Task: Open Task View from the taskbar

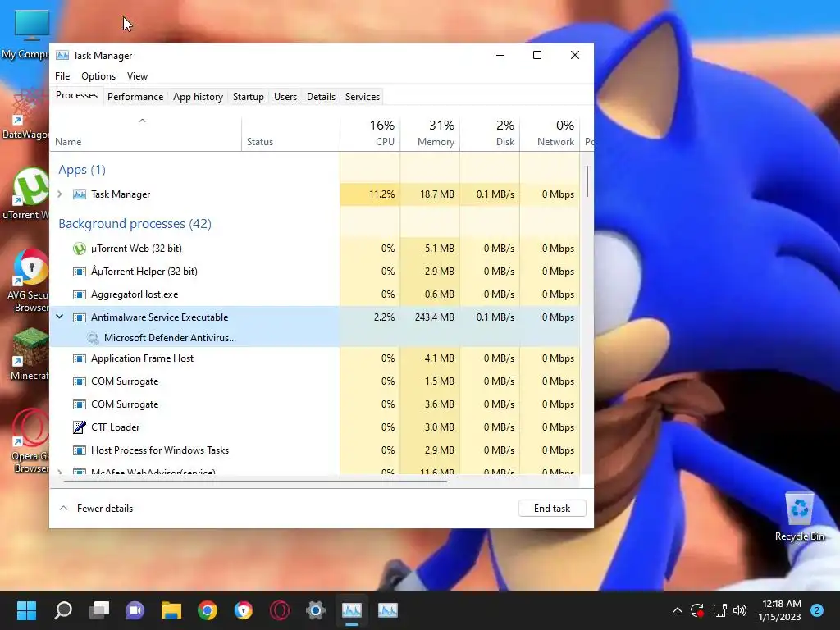Action: pyautogui.click(x=99, y=610)
